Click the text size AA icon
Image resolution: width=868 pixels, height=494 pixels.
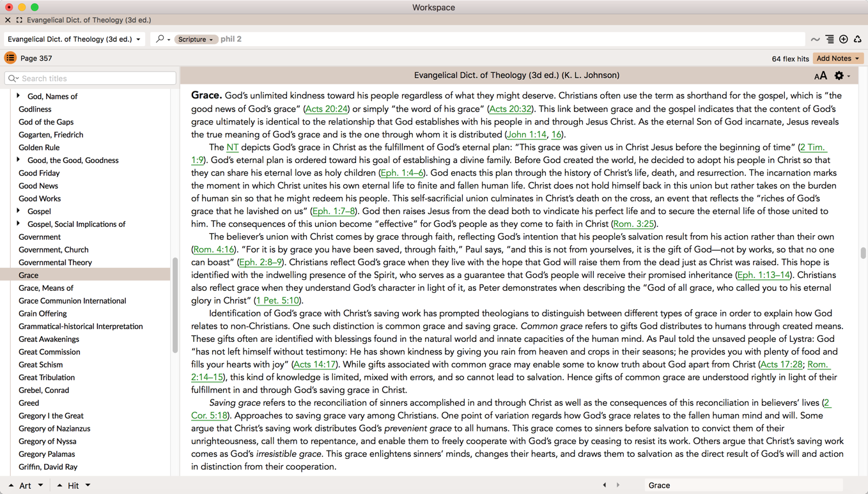(x=820, y=76)
